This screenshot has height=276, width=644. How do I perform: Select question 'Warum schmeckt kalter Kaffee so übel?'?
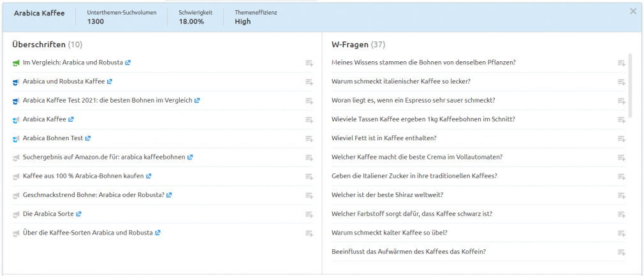pos(390,233)
